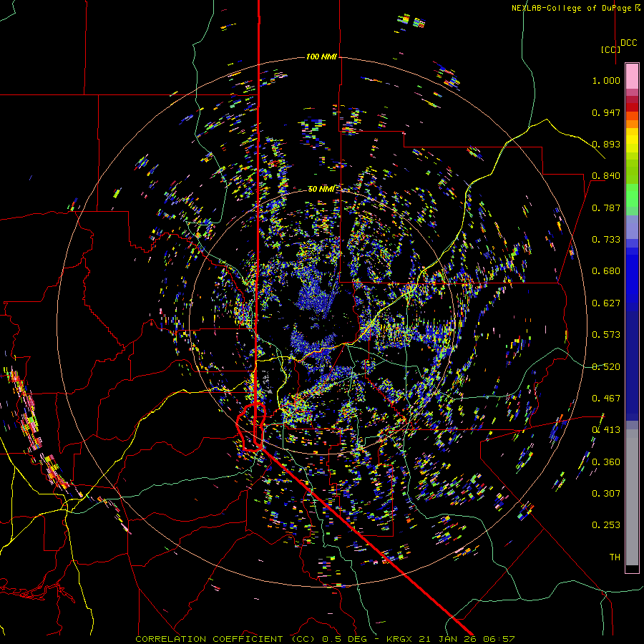Click the [CC] units label
644x644 pixels.
coord(611,49)
